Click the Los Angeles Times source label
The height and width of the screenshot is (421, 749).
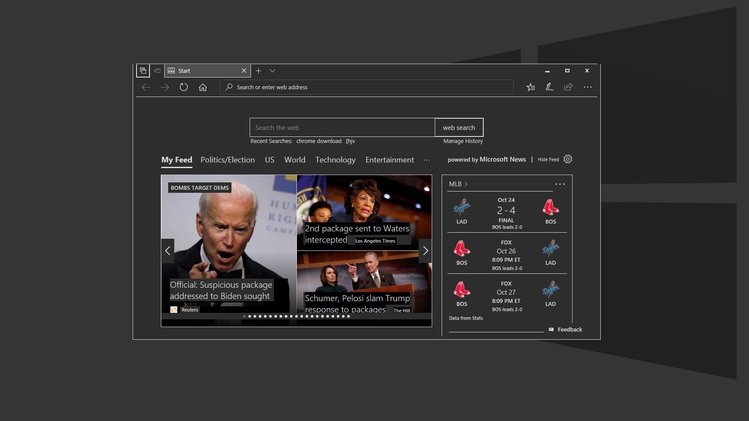coord(375,241)
